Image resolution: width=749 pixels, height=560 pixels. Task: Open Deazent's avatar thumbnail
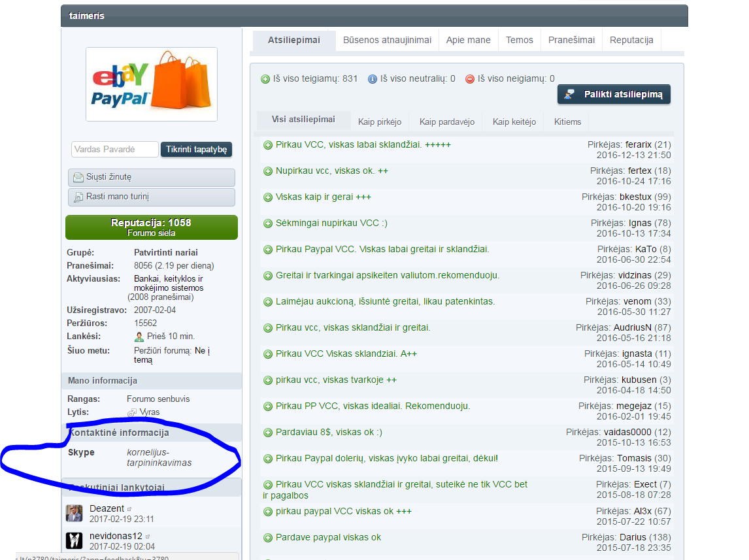[74, 513]
